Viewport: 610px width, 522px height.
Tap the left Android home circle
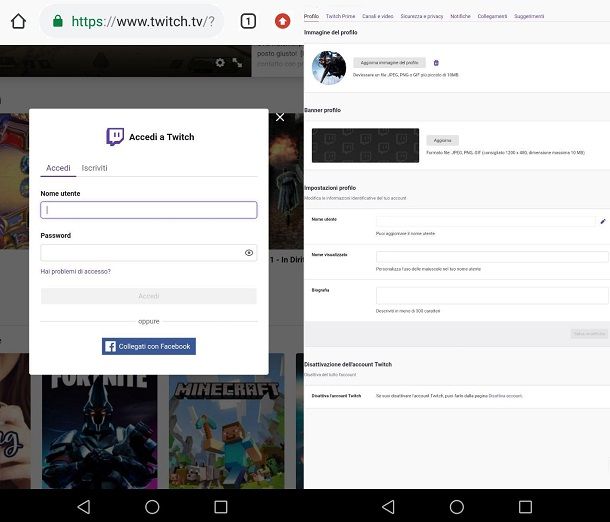coord(152,506)
